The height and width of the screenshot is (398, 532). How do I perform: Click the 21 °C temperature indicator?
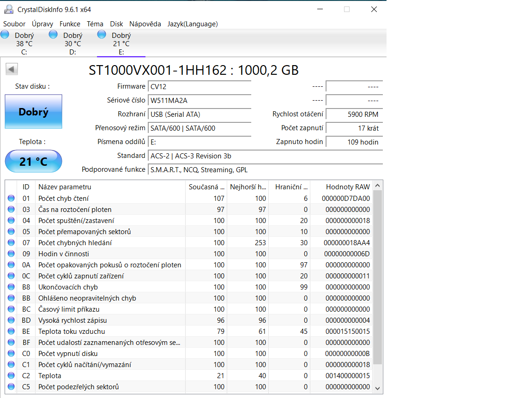point(33,161)
